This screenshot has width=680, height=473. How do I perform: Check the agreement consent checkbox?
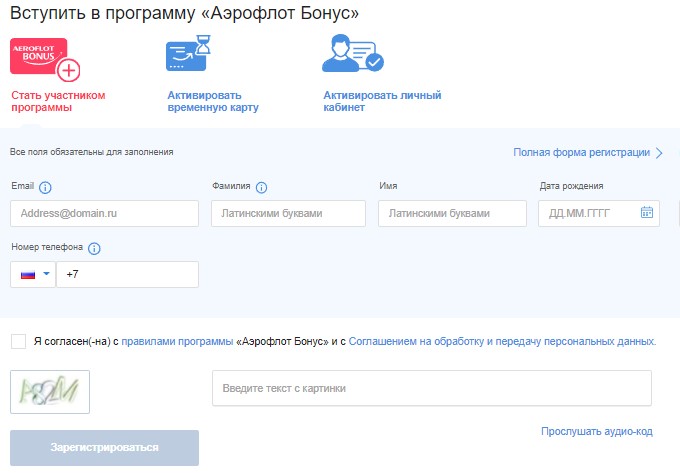[18, 341]
